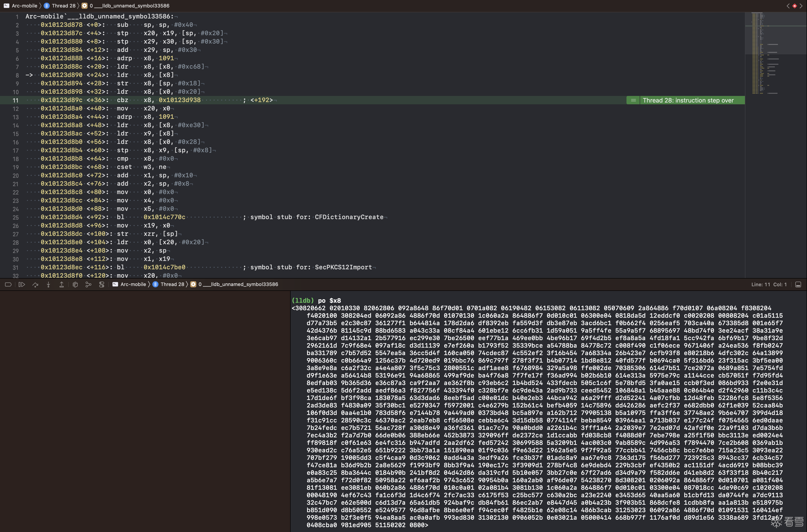Image resolution: width=807 pixels, height=532 pixels.
Task: Open Thread 28 in debug bar path
Action: click(172, 284)
